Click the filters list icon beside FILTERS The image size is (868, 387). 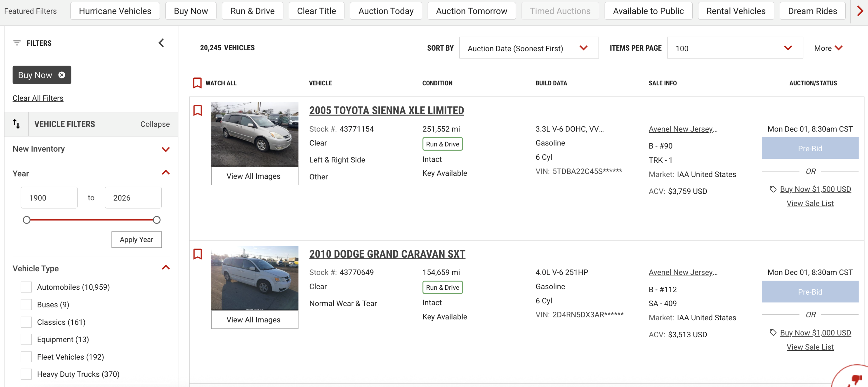pyautogui.click(x=17, y=43)
